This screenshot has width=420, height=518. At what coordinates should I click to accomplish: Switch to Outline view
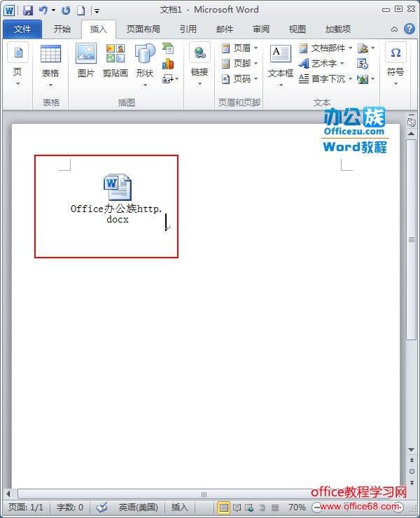point(262,507)
